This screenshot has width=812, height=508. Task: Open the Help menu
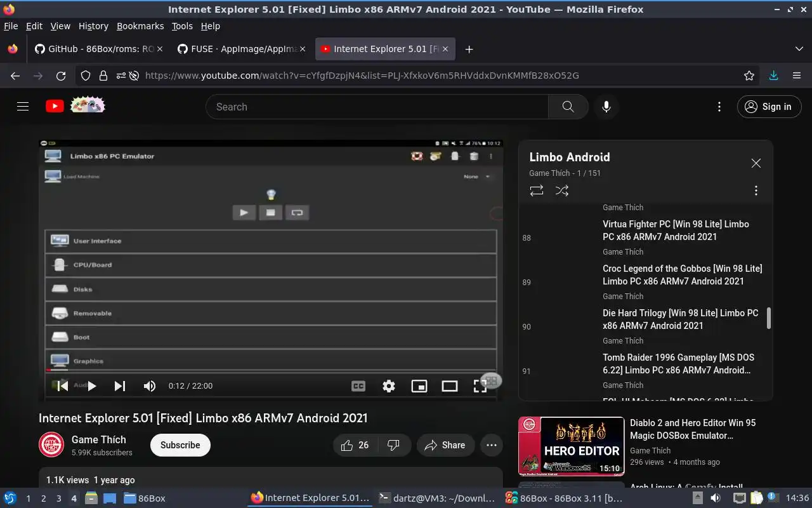pyautogui.click(x=210, y=26)
